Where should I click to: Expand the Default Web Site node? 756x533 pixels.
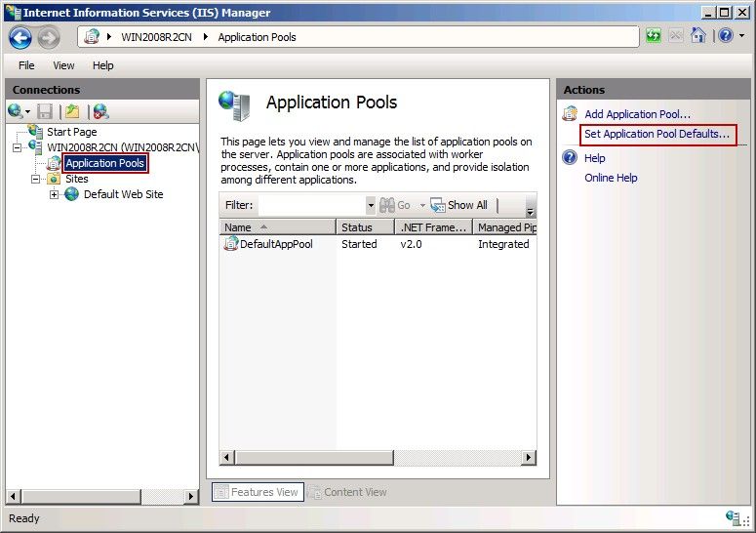54,194
